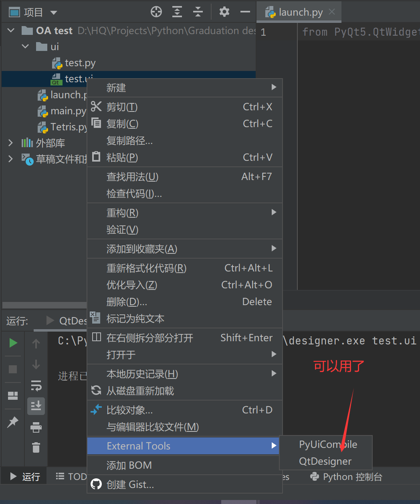This screenshot has width=420, height=504.
Task: Toggle soft-wrap for console output
Action: pos(36,386)
